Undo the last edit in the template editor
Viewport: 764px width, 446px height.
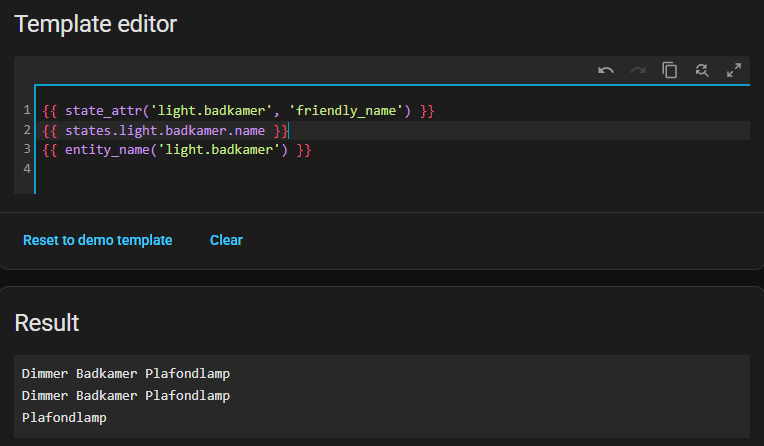pos(606,70)
